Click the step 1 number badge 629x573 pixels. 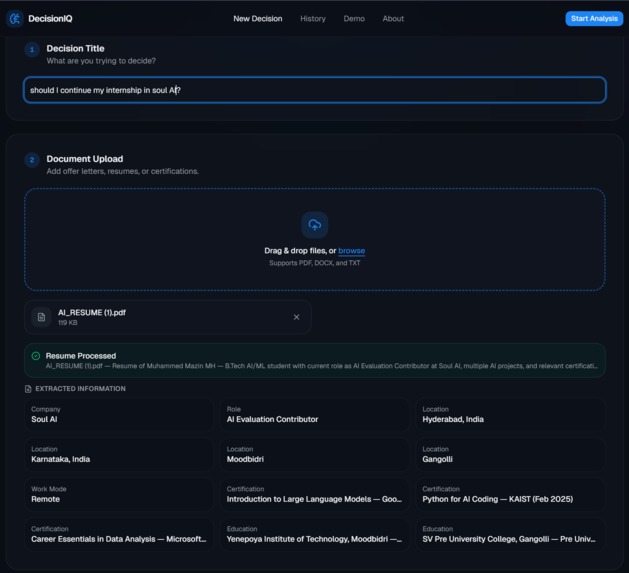pos(32,50)
